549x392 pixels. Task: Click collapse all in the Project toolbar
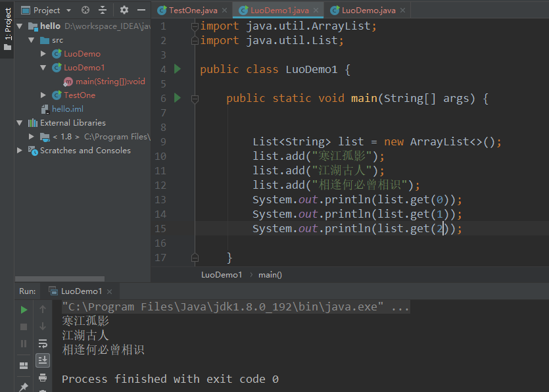coord(102,11)
